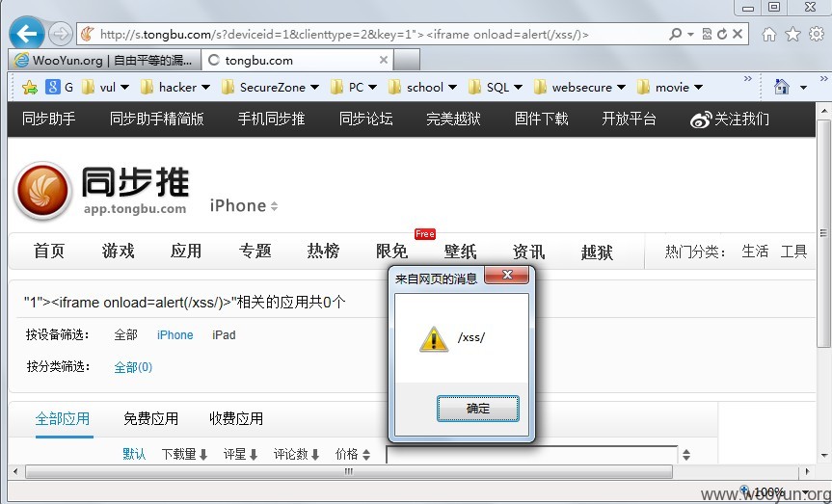The width and height of the screenshot is (832, 504).
Task: Open the SQL bookmarks folder
Action: (497, 87)
